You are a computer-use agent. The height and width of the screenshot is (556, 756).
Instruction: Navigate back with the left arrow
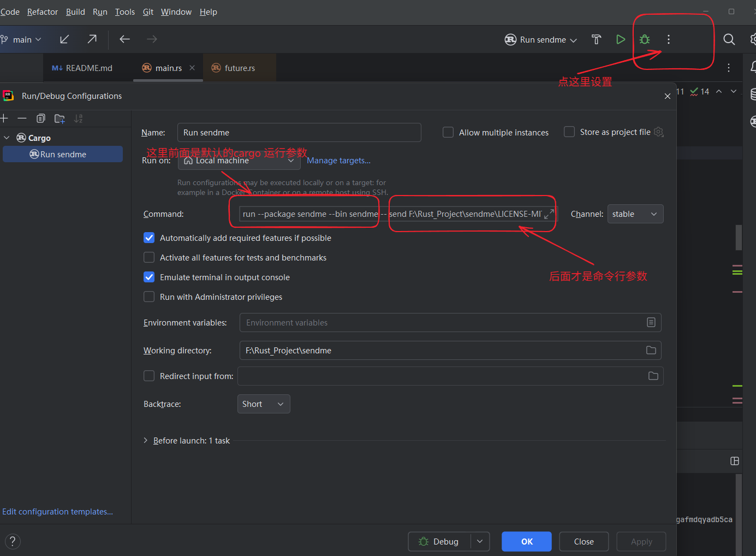click(x=124, y=39)
